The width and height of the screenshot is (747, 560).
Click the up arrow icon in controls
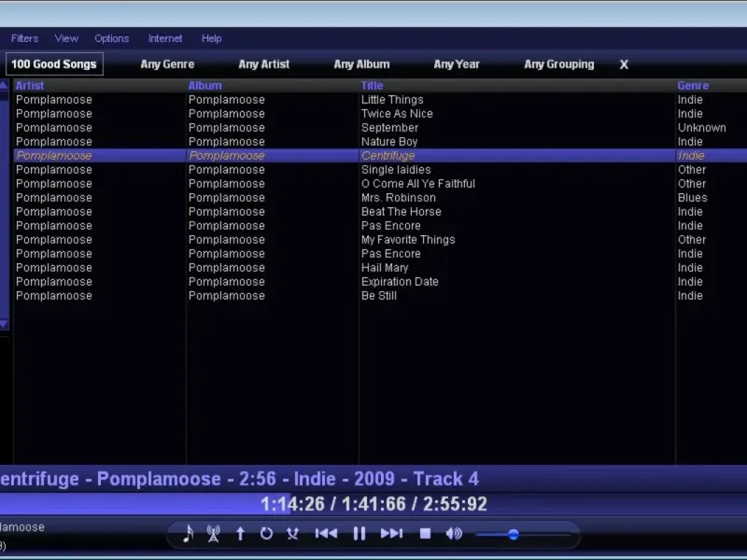click(241, 534)
